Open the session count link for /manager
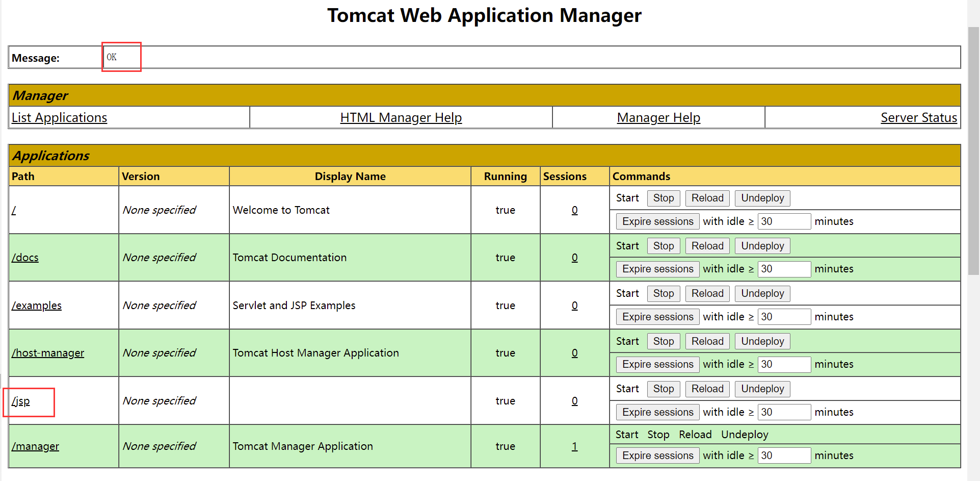980x481 pixels. click(574, 447)
